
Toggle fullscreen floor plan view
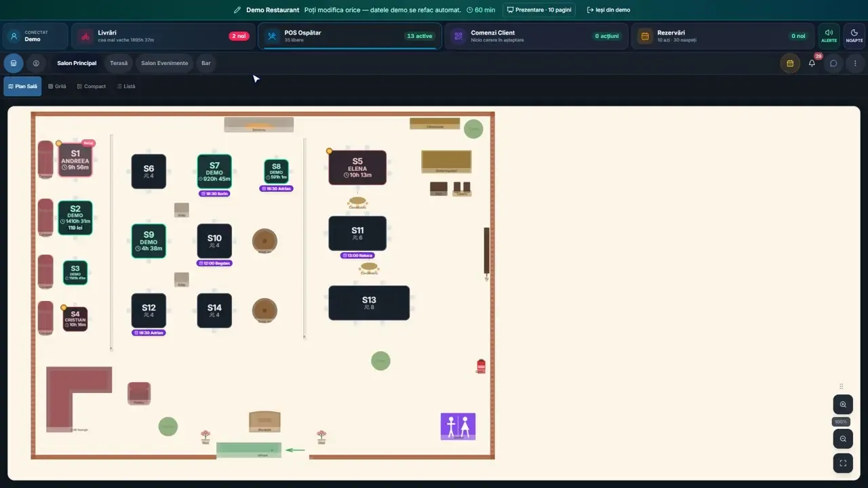click(x=843, y=463)
